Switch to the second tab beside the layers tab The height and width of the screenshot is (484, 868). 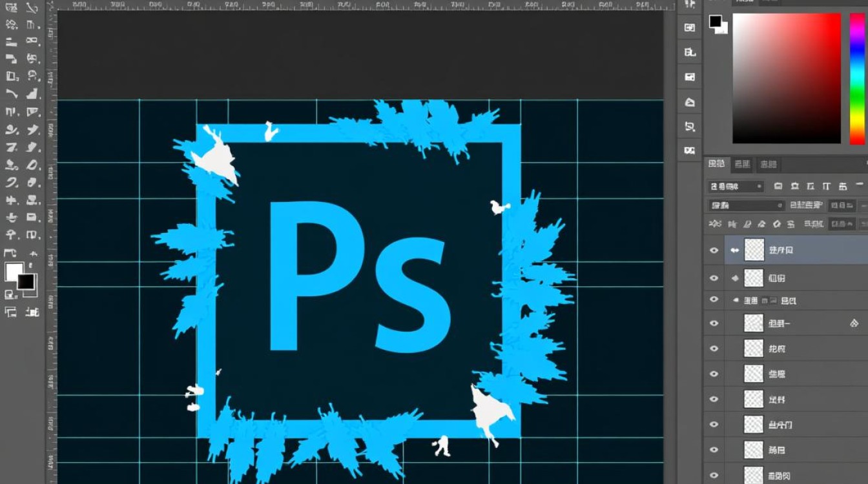(x=743, y=165)
